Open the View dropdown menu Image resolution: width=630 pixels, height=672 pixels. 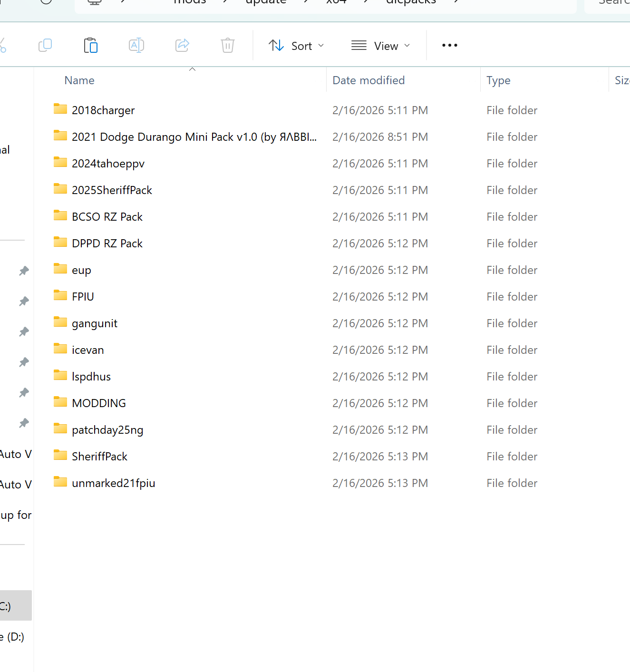tap(380, 46)
